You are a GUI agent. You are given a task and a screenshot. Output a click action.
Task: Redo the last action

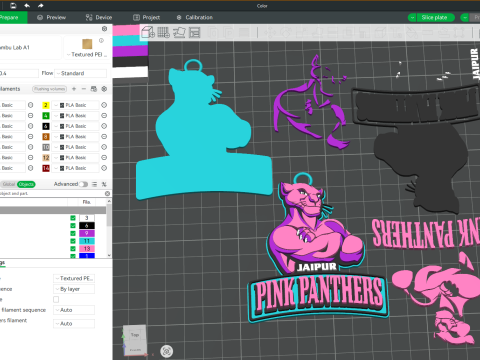[40, 6]
